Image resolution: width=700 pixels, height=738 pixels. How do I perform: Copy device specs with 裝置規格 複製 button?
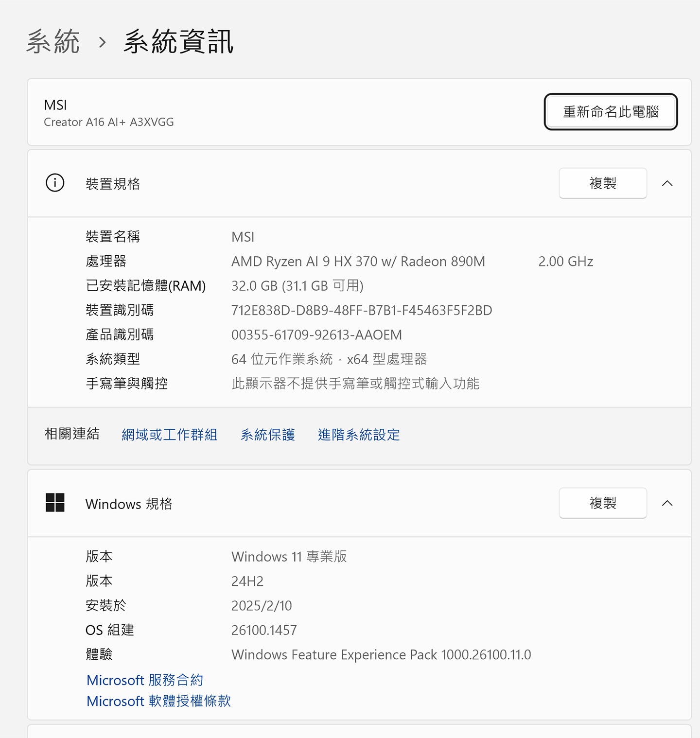[603, 183]
